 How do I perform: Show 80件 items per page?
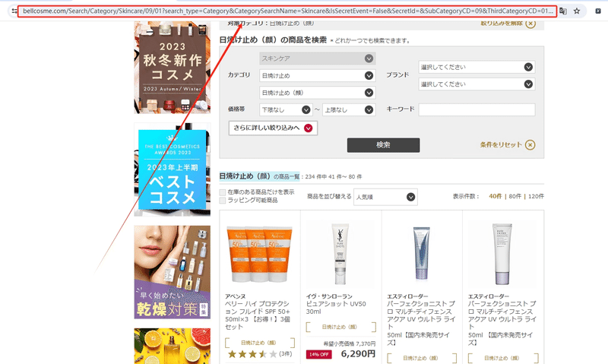(515, 197)
